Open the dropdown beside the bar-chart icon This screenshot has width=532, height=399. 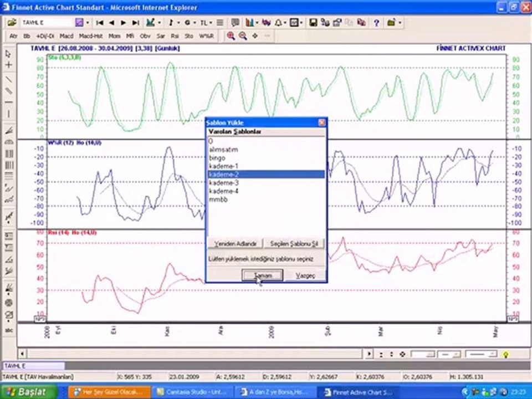pos(257,23)
